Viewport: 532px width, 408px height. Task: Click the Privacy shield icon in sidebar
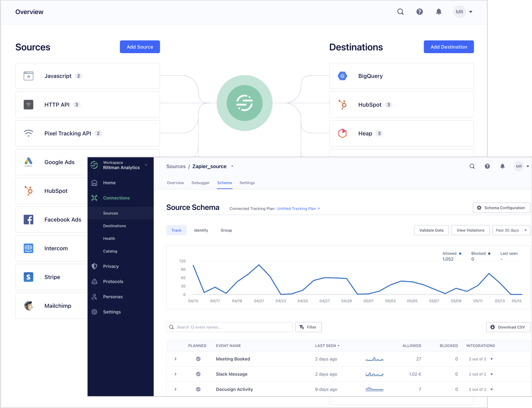(x=95, y=266)
